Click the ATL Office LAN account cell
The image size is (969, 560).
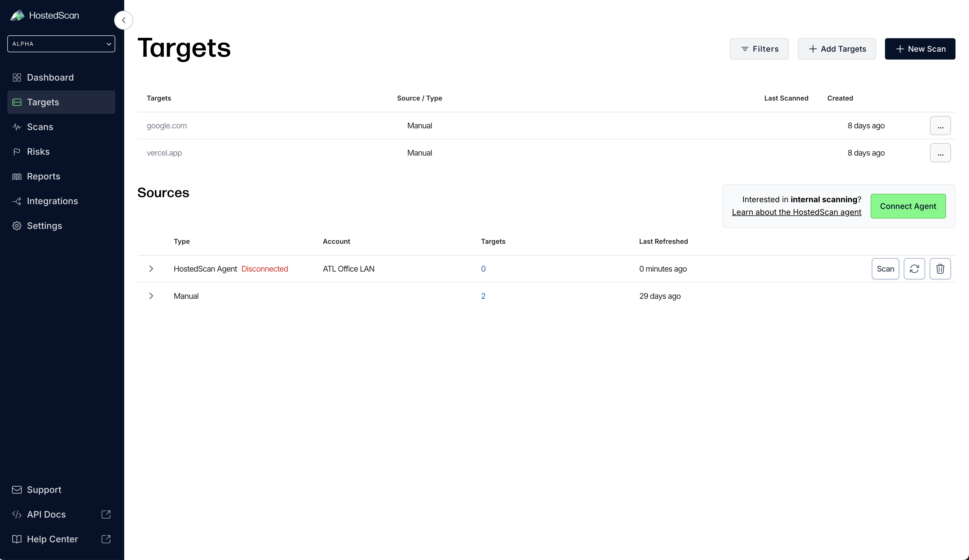[348, 269]
